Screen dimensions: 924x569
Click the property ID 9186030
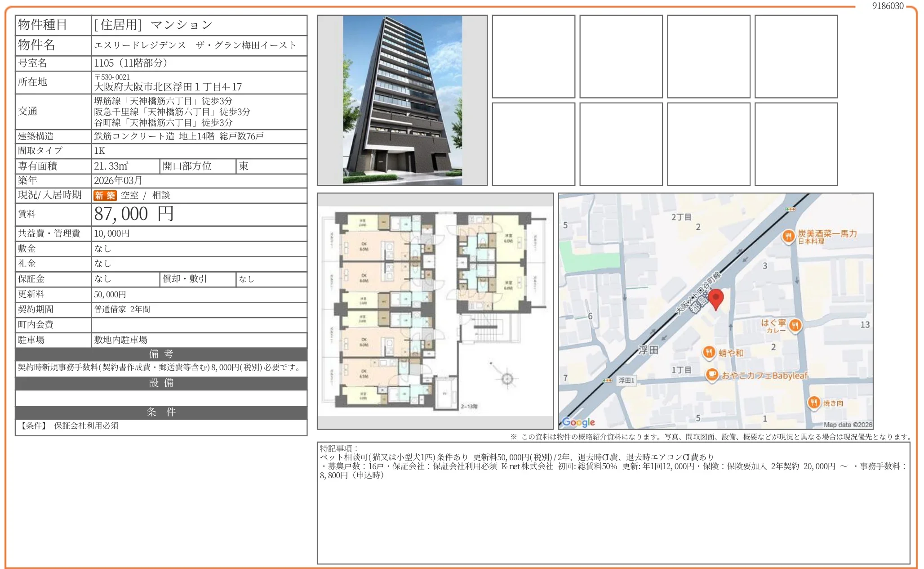coord(888,6)
